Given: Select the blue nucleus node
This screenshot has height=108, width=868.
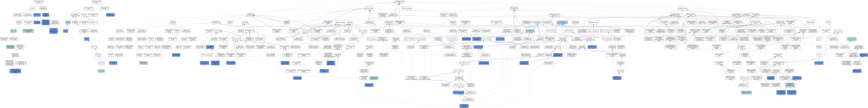Looking at the screenshot, I should pos(87,39).
